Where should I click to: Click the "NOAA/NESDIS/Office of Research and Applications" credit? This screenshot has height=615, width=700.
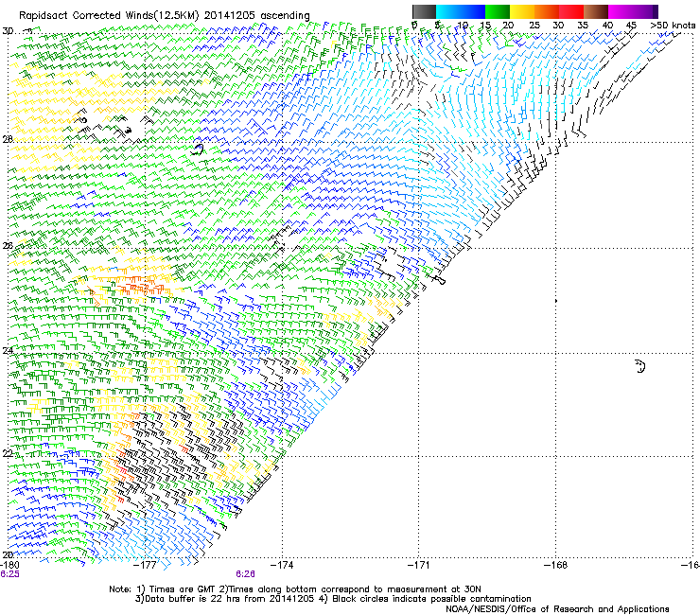pyautogui.click(x=557, y=609)
